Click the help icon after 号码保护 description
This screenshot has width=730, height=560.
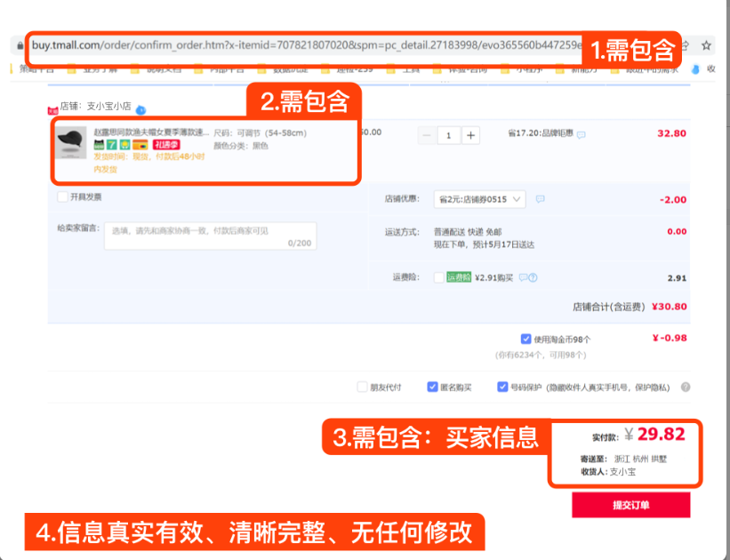click(686, 388)
